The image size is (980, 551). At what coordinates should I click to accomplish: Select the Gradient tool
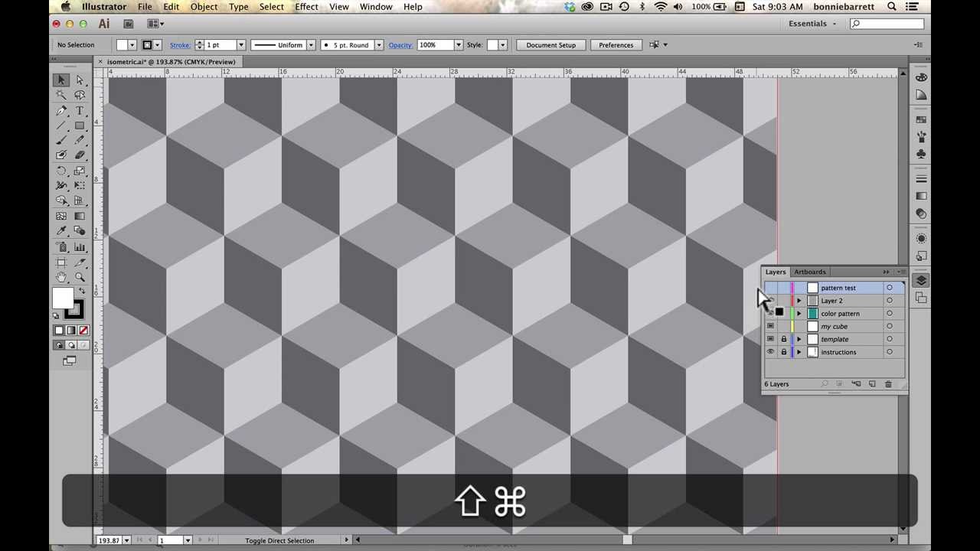(80, 216)
